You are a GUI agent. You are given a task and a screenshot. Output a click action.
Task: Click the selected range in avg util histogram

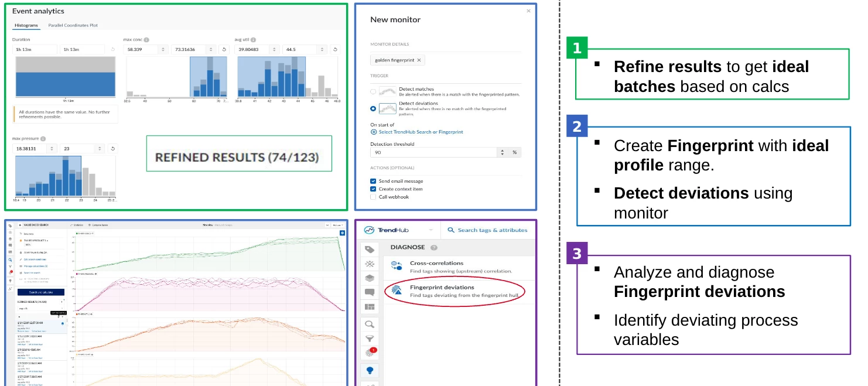[x=271, y=77]
